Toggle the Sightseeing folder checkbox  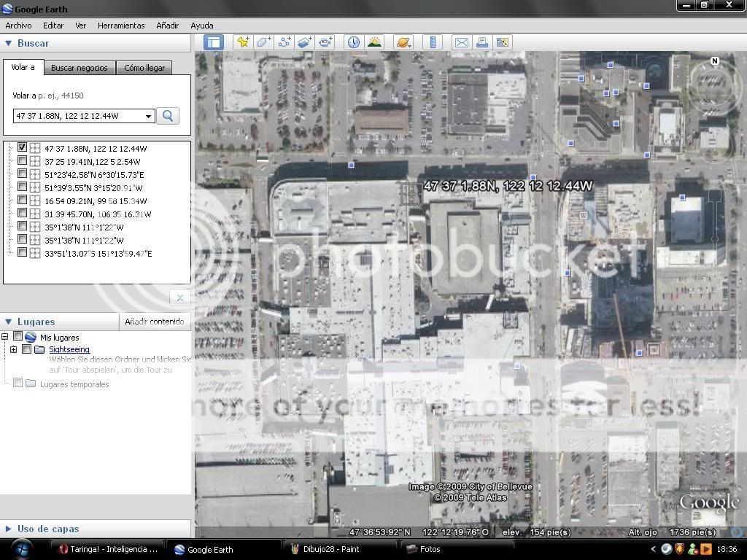(x=27, y=349)
